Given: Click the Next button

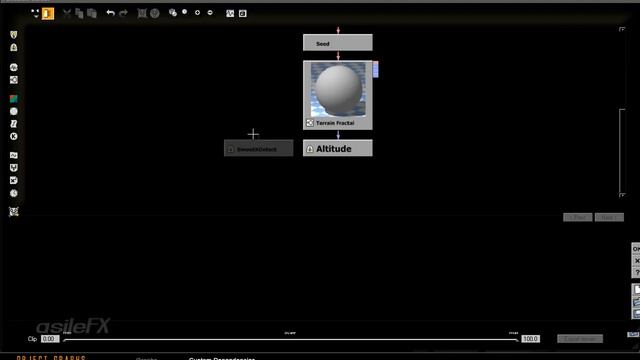Looking at the screenshot, I should [x=609, y=218].
